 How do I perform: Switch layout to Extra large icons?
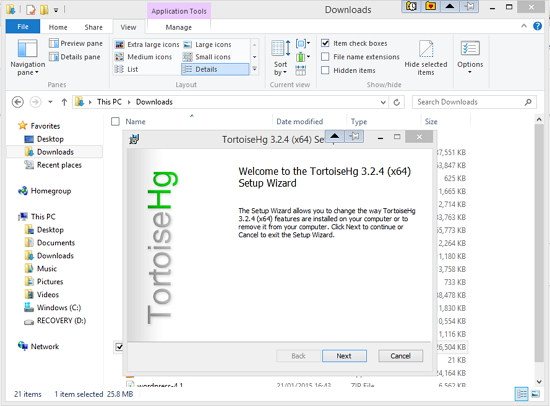tap(147, 45)
